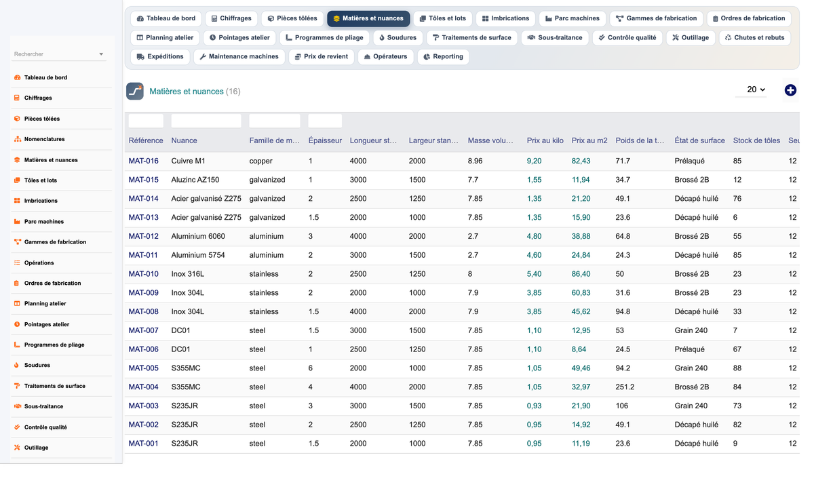814x504 pixels.
Task: Click the Nomenclatures sidebar icon
Action: tap(17, 139)
